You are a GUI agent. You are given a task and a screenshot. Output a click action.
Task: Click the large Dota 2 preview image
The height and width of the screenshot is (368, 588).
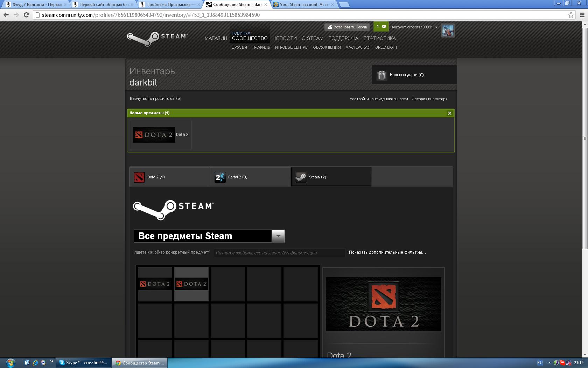coord(384,304)
